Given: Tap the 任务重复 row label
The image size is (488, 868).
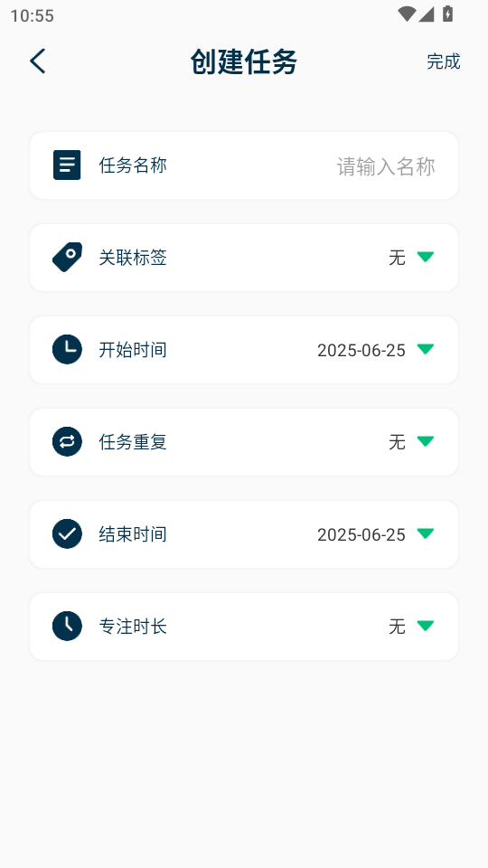Looking at the screenshot, I should coord(133,442).
